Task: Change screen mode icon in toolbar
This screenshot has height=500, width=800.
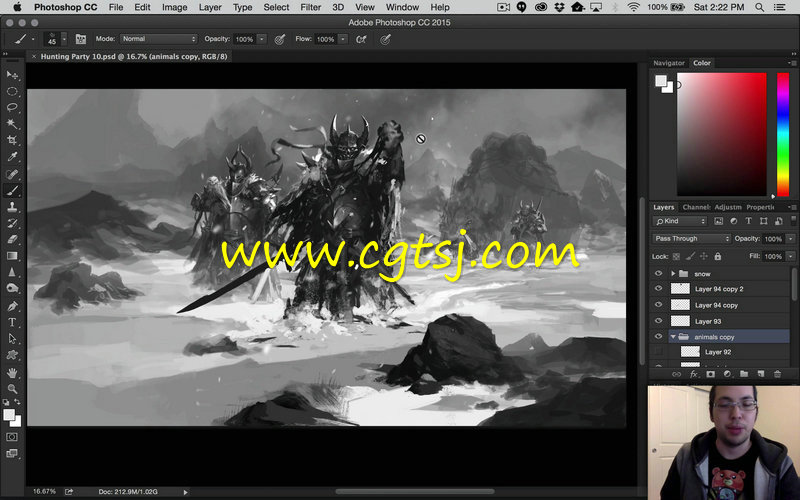Action: (x=12, y=454)
